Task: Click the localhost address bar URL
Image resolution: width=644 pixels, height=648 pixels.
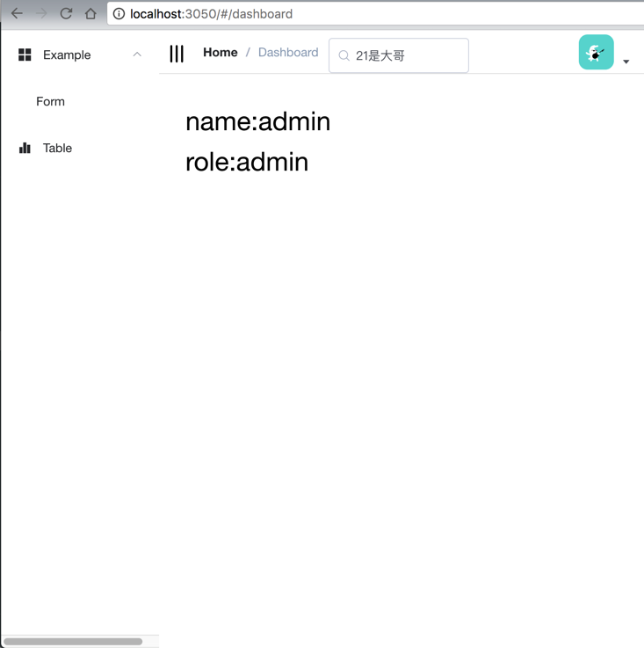Action: coord(211,14)
